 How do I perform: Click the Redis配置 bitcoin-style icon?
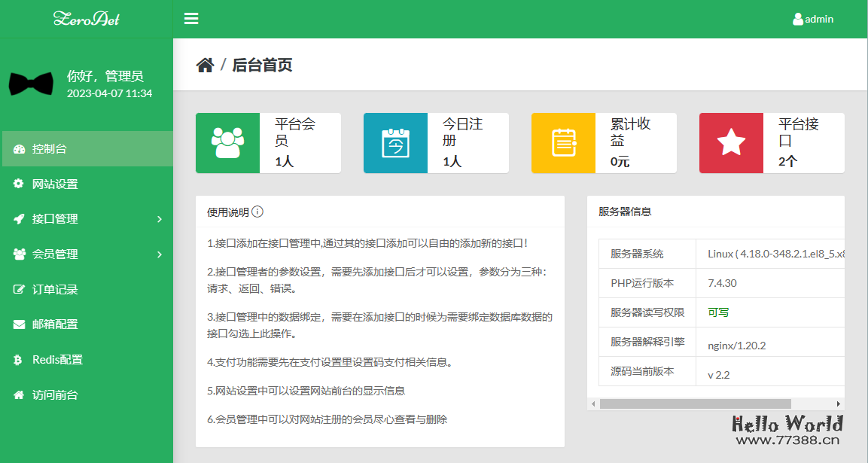17,359
